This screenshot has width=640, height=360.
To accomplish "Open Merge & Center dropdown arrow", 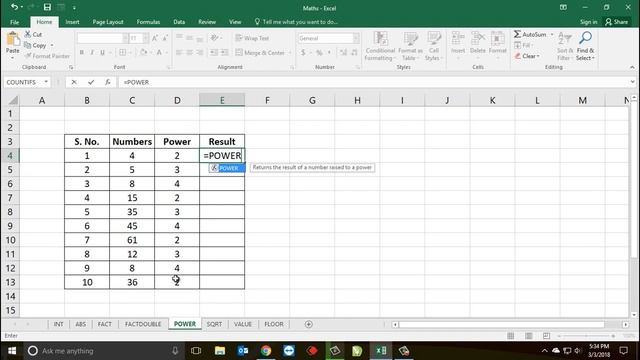I will [x=290, y=53].
